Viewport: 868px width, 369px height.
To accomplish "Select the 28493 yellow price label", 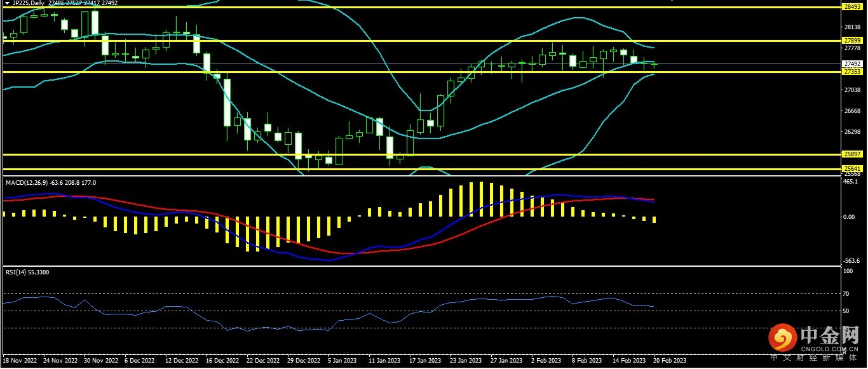I will pos(851,7).
